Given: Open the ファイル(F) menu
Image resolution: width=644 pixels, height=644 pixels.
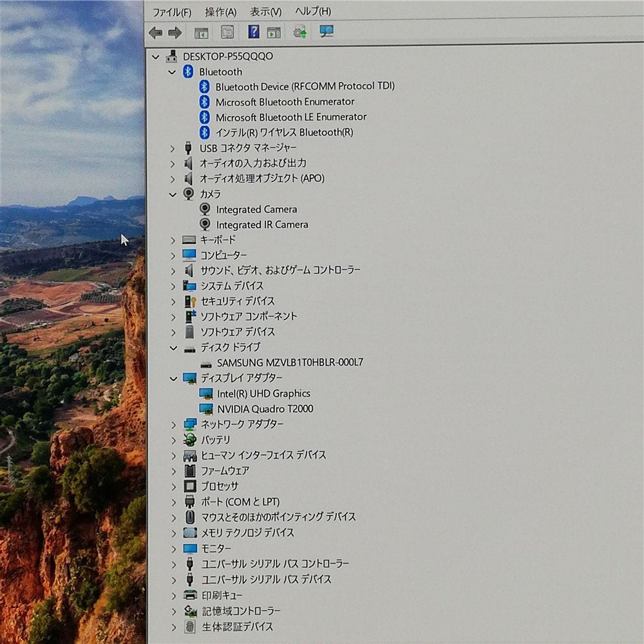Looking at the screenshot, I should pyautogui.click(x=171, y=12).
